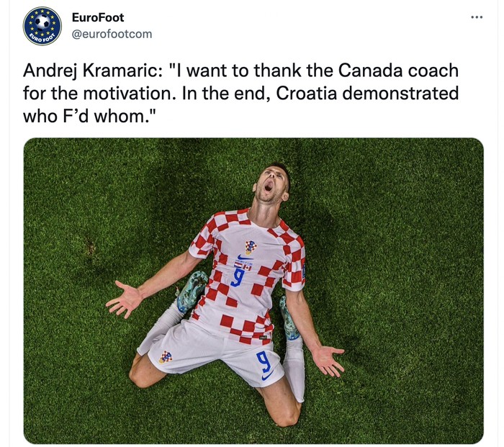The width and height of the screenshot is (504, 447).
Task: Click the tweet text quoting Andrej Kramaric
Action: coord(241,94)
